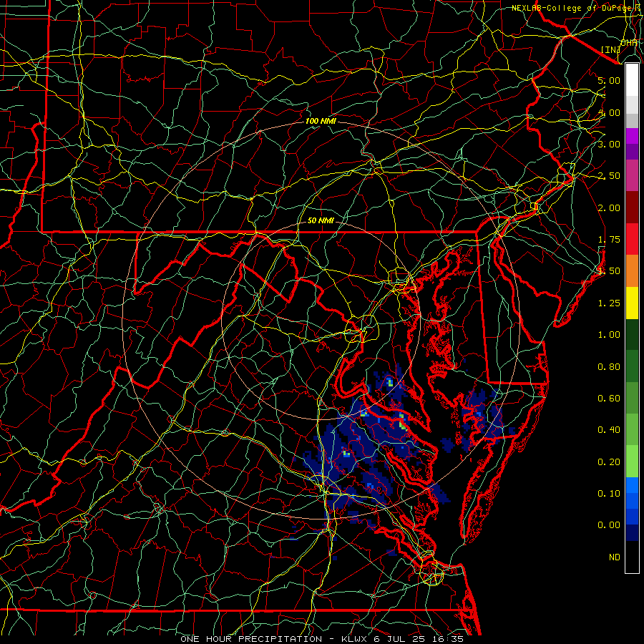Viewport: 644px width, 644px height.
Task: Click the 'KLWX' radar site identifier
Action: pyautogui.click(x=355, y=639)
